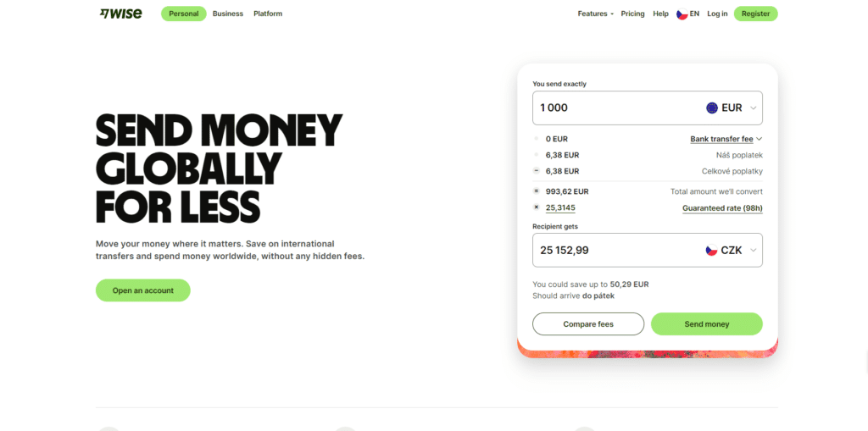Screen dimensions: 868x431
Task: Open the Platform tab
Action: (268, 14)
